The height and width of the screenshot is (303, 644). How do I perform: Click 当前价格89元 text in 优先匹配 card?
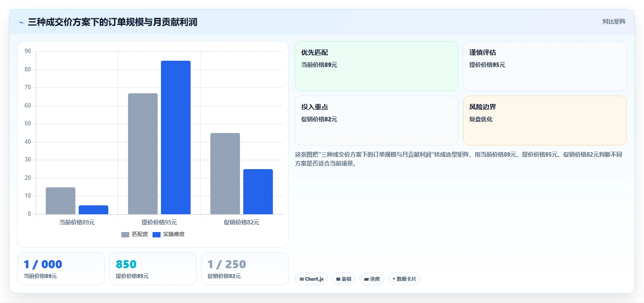point(319,65)
